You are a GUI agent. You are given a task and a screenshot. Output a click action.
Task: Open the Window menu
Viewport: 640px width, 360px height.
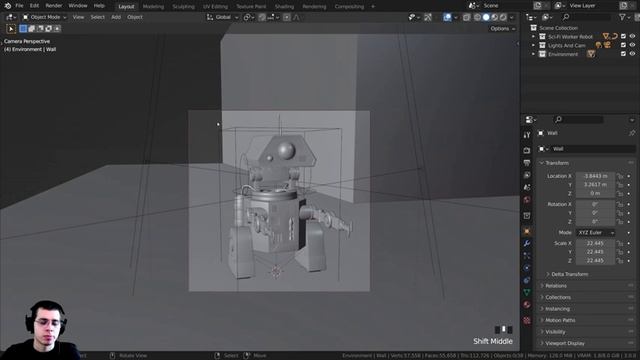pos(78,6)
